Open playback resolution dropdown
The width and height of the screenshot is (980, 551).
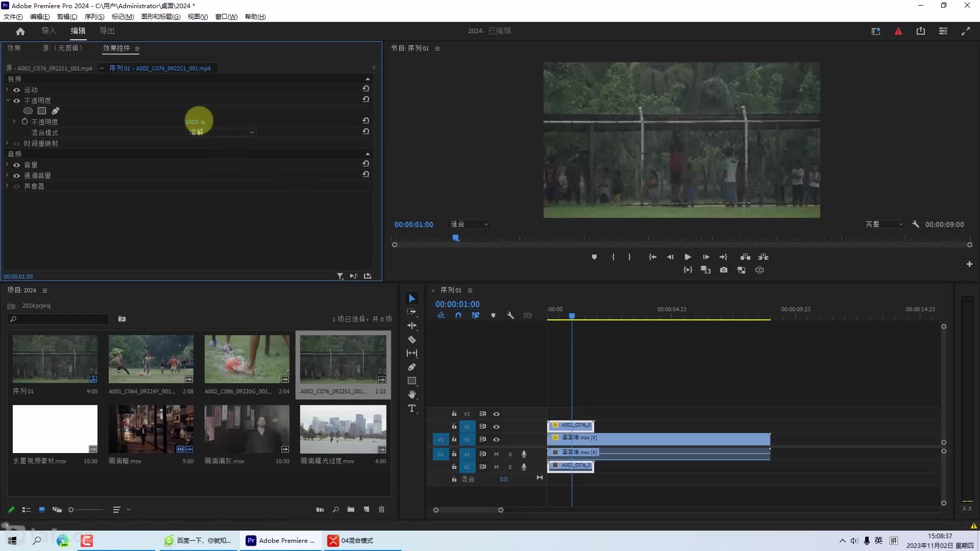(x=884, y=224)
